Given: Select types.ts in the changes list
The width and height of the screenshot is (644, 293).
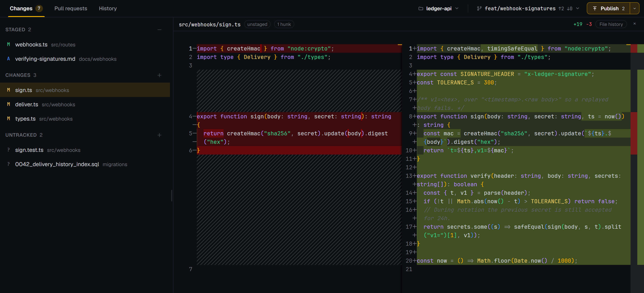Looking at the screenshot, I should tap(85, 119).
